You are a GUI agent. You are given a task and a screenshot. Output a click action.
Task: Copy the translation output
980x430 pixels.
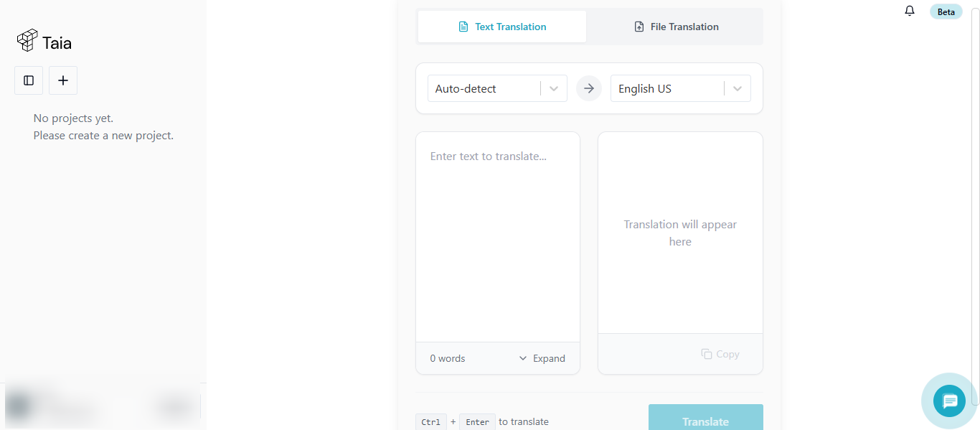pyautogui.click(x=720, y=354)
